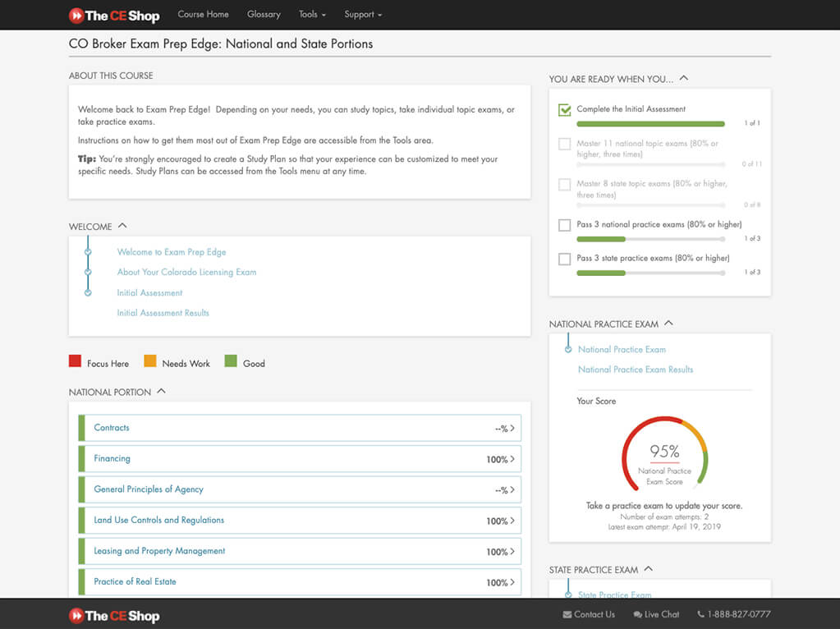840x629 pixels.
Task: Collapse You Are Ready When You section
Action: coord(683,78)
